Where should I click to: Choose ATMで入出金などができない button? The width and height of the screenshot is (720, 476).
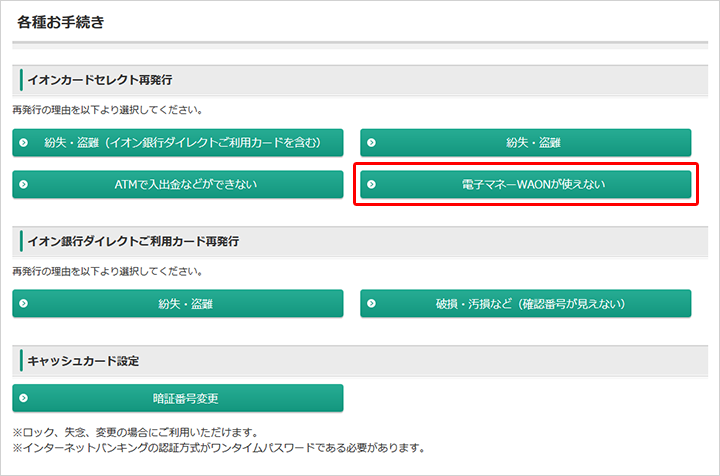(178, 185)
